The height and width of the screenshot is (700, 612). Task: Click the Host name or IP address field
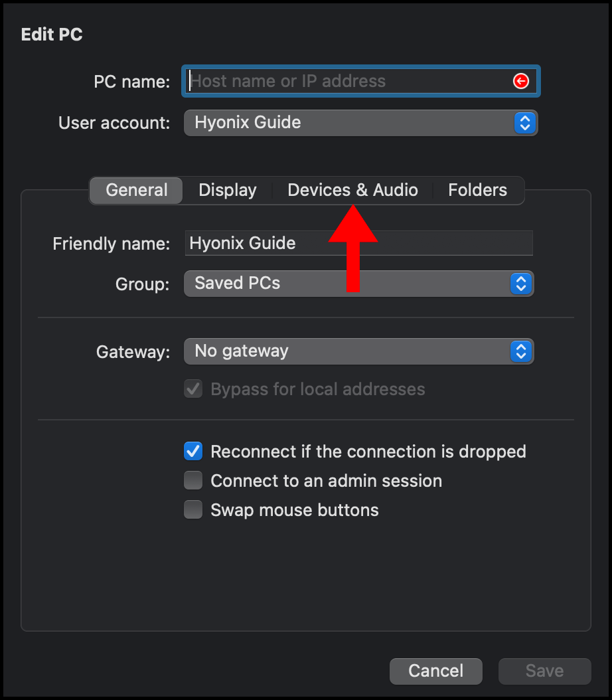pyautogui.click(x=345, y=81)
